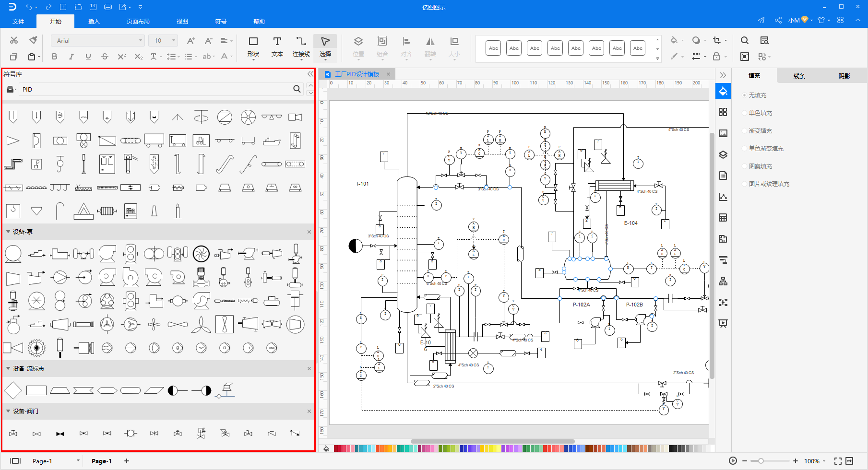Toggle bold text formatting
The image size is (868, 470).
tap(55, 57)
